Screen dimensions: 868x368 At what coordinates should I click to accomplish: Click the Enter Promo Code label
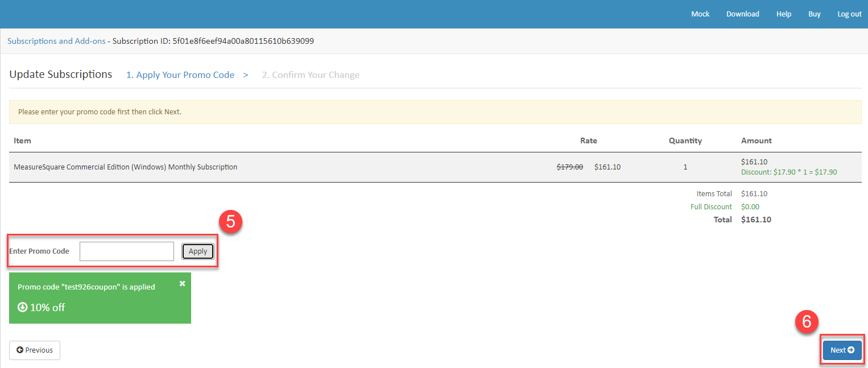coord(39,251)
